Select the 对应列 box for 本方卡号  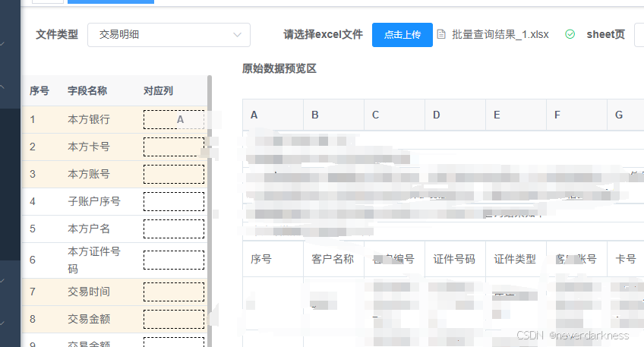click(174, 147)
